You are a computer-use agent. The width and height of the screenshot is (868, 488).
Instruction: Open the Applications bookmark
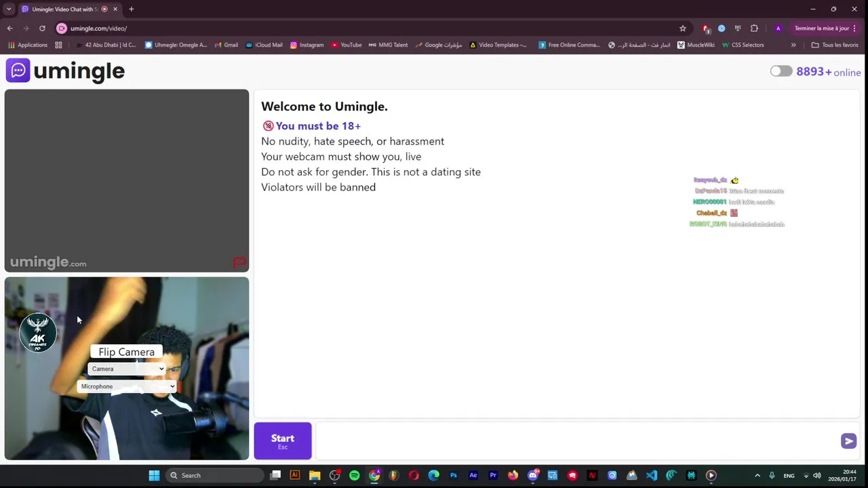click(28, 45)
